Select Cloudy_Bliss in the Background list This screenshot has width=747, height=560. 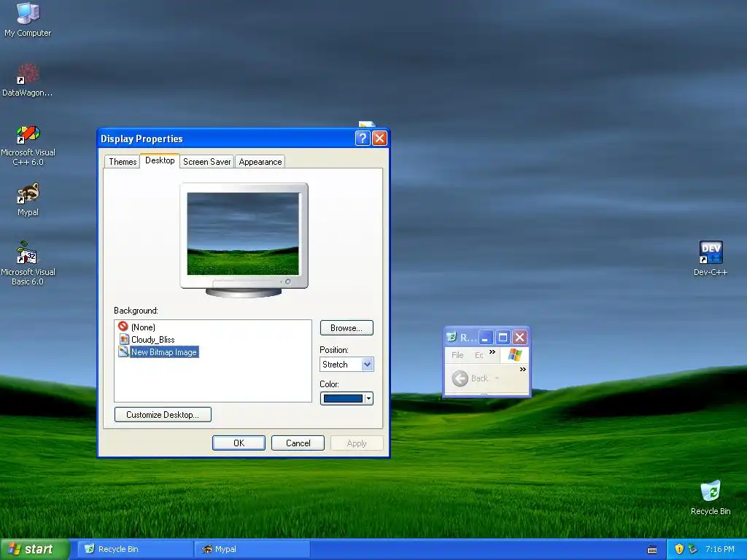(x=152, y=340)
